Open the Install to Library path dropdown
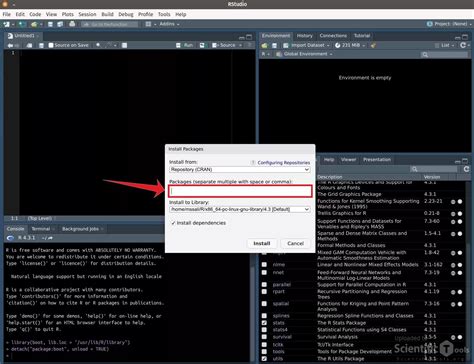The width and height of the screenshot is (474, 364). 240,209
